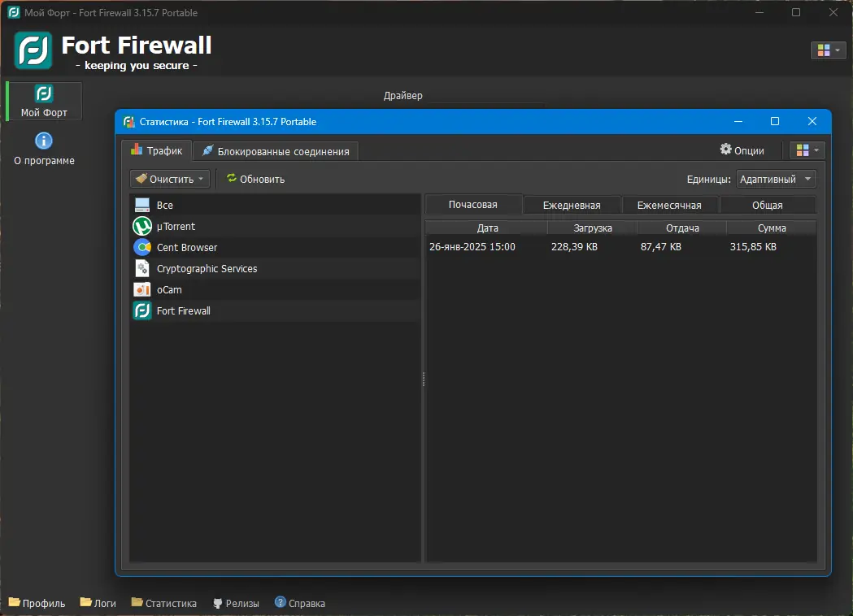853x616 pixels.
Task: Open the Единицы Адаптивный combo box
Action: (776, 179)
